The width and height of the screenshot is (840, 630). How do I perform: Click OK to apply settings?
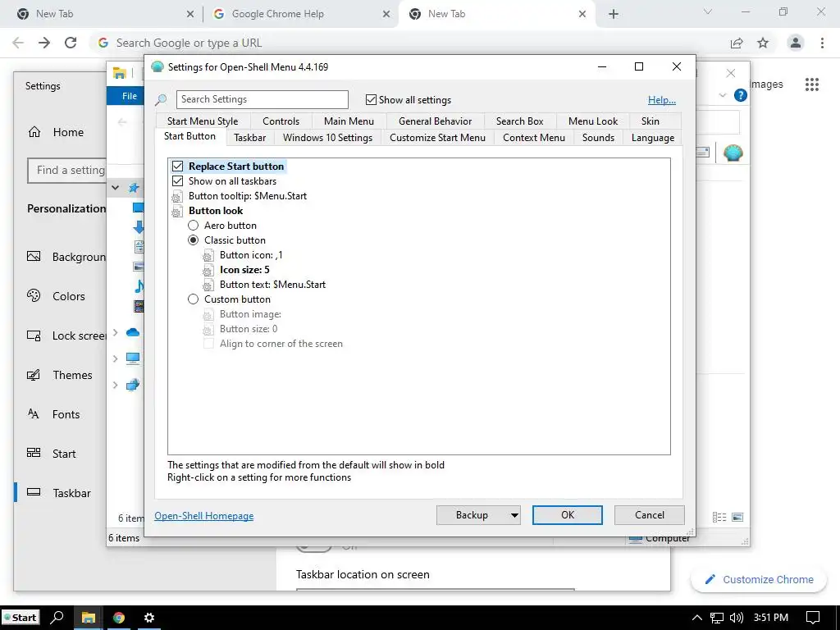tap(568, 515)
